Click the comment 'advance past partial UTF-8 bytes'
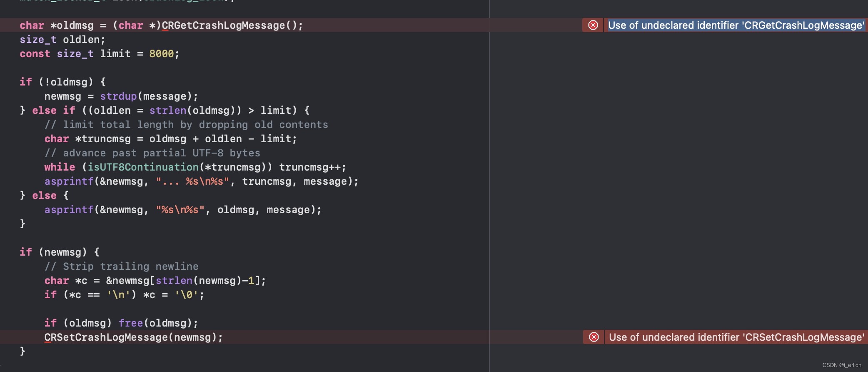868x372 pixels. (152, 153)
